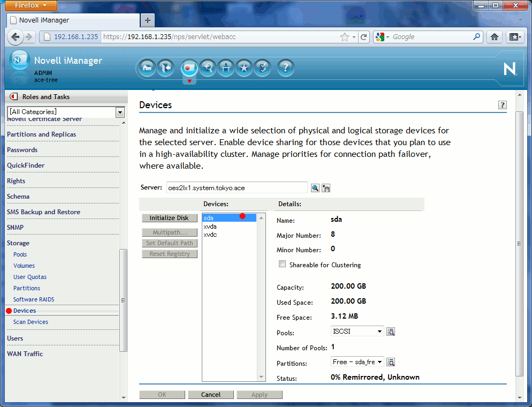Open the Users role
The width and height of the screenshot is (532, 407).
pyautogui.click(x=15, y=338)
